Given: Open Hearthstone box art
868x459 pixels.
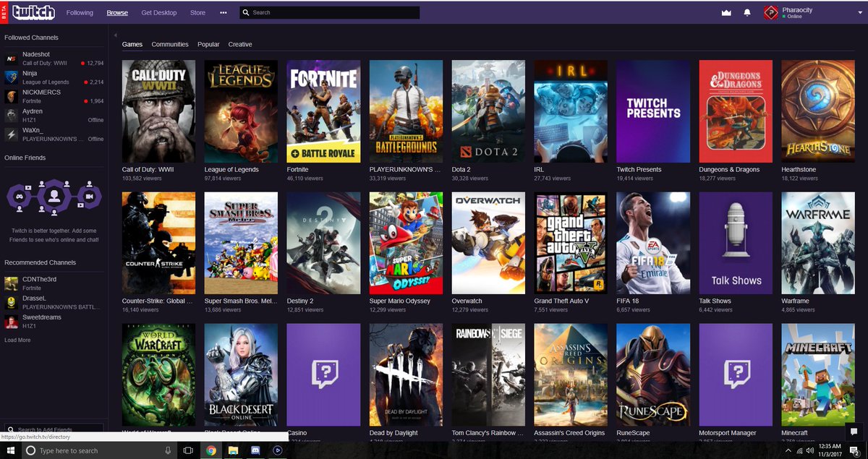Looking at the screenshot, I should [x=818, y=111].
